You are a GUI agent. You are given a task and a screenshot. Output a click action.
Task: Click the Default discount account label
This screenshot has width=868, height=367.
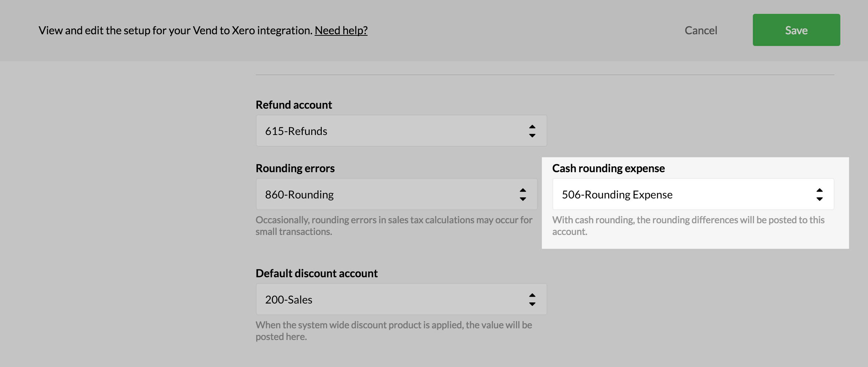(x=316, y=273)
